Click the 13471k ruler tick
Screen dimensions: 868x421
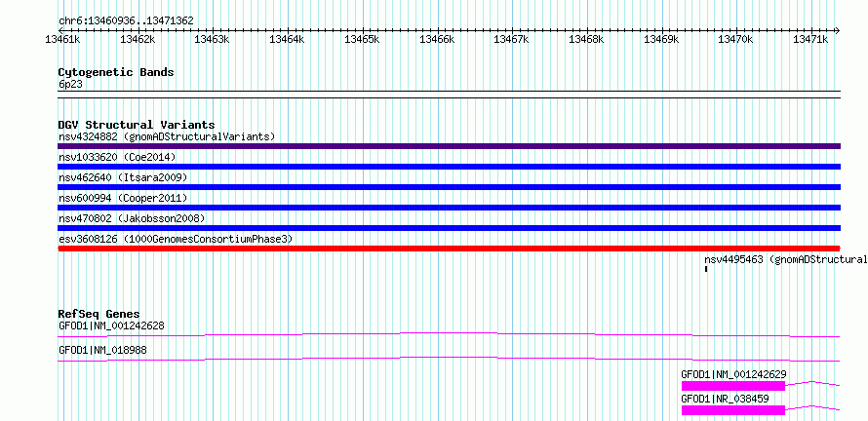811,39
